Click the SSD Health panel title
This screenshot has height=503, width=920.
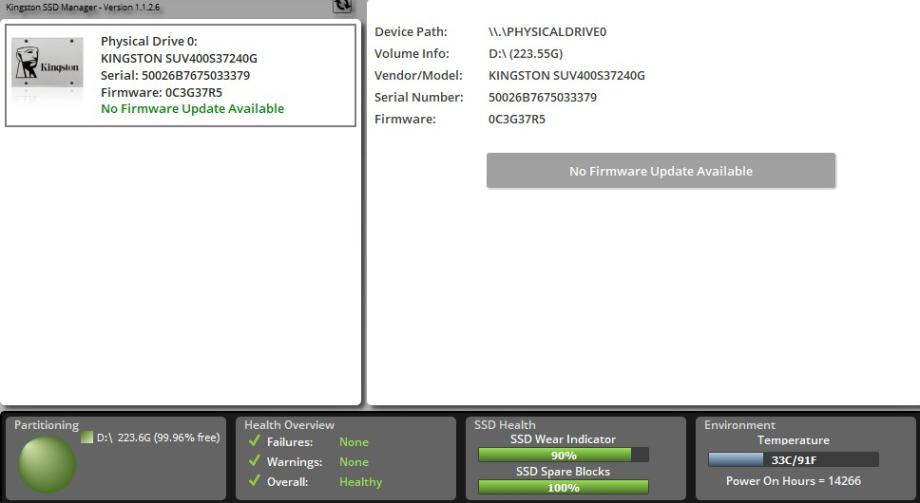[x=505, y=425]
